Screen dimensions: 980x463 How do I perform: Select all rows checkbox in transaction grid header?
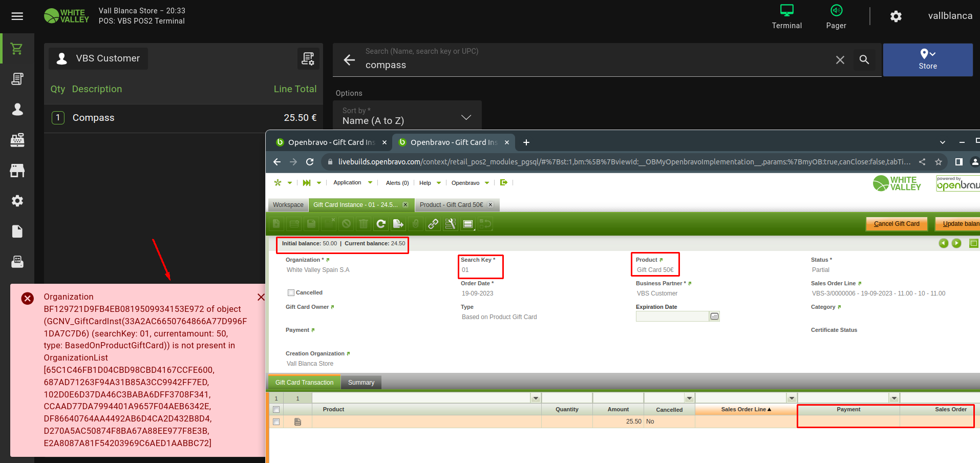click(276, 410)
